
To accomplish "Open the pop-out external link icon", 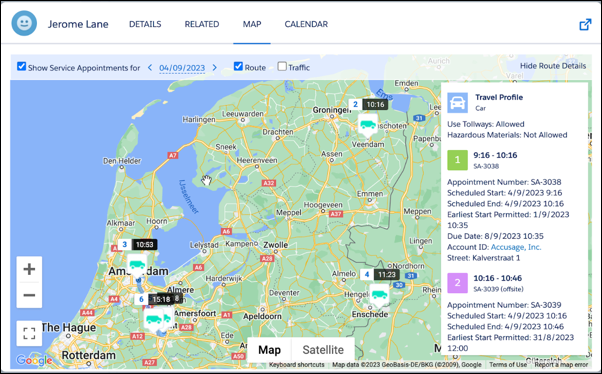I will click(585, 25).
